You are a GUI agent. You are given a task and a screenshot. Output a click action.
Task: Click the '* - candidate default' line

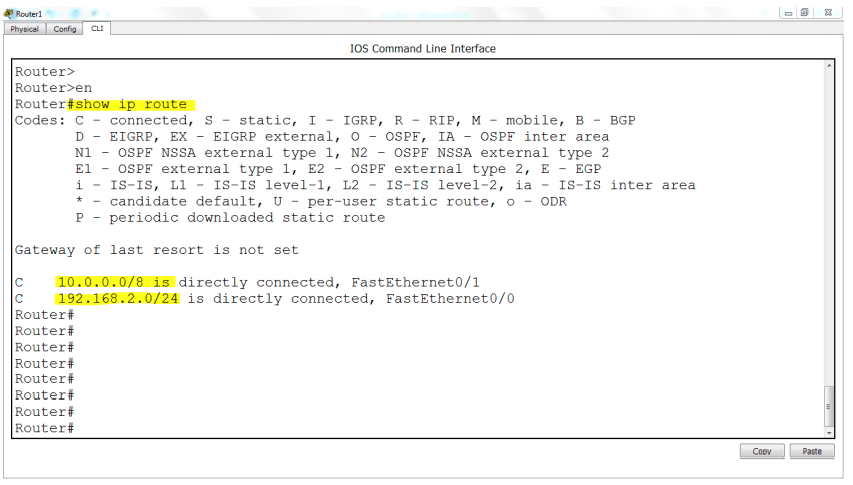click(x=321, y=202)
